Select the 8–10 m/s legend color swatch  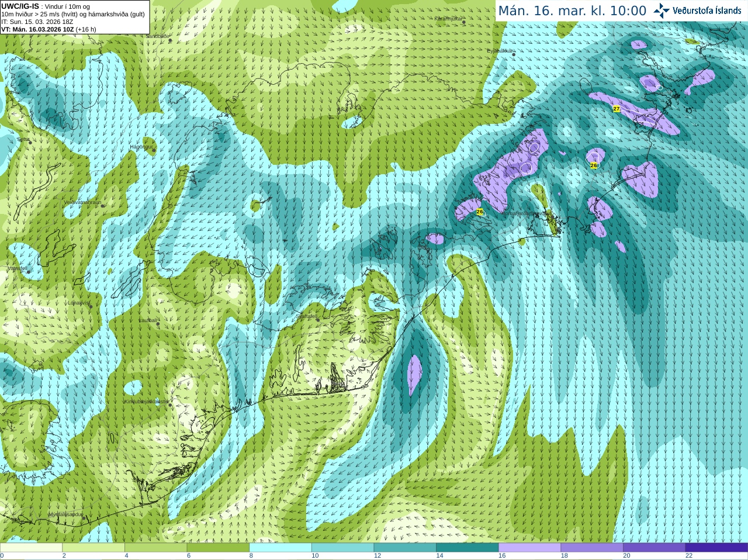tap(280, 548)
